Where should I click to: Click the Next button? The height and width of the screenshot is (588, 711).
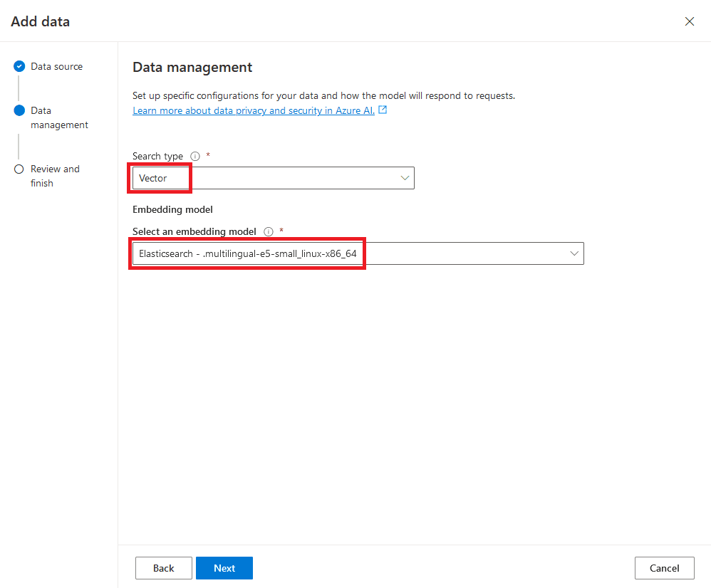pyautogui.click(x=224, y=568)
